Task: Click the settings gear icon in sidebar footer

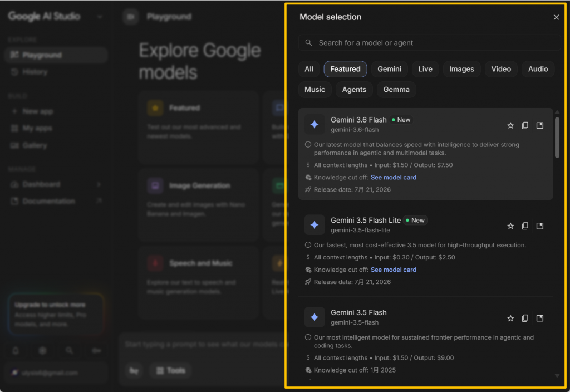Action: point(42,351)
